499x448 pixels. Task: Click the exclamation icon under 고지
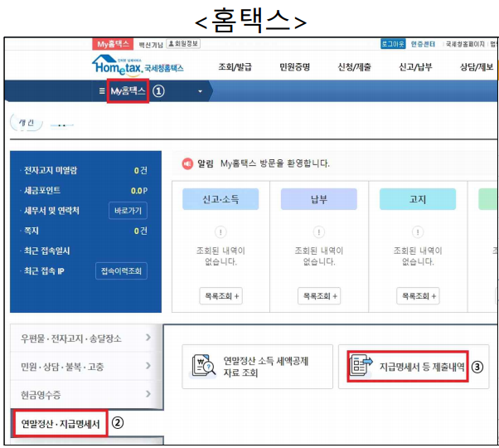pyautogui.click(x=418, y=231)
